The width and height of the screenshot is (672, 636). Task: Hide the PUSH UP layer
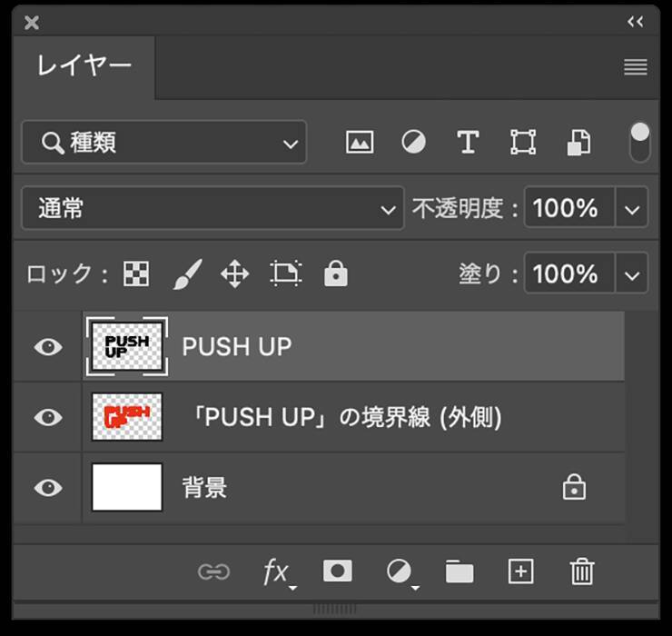pyautogui.click(x=48, y=346)
